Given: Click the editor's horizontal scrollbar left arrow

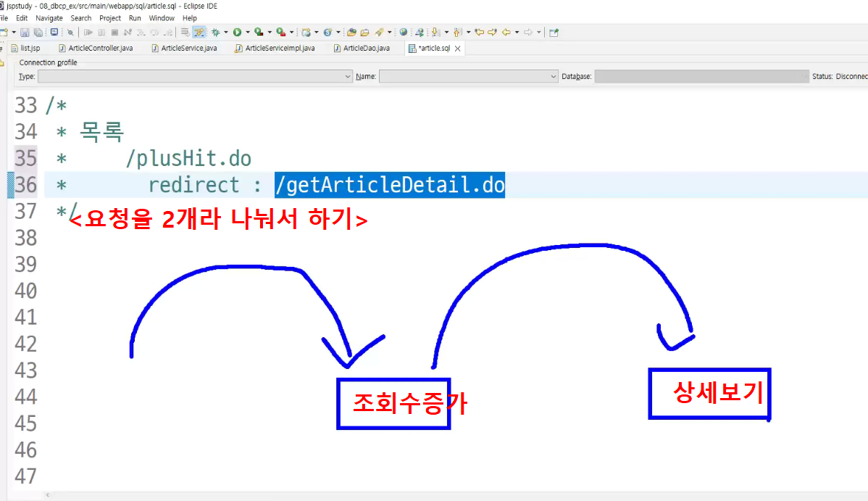Looking at the screenshot, I should tap(48, 495).
